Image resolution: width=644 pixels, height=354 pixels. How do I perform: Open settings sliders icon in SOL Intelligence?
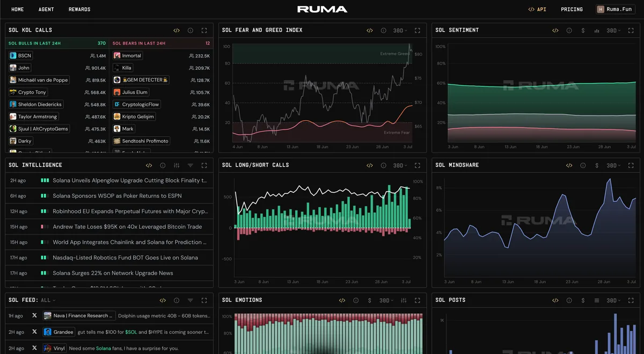click(177, 165)
